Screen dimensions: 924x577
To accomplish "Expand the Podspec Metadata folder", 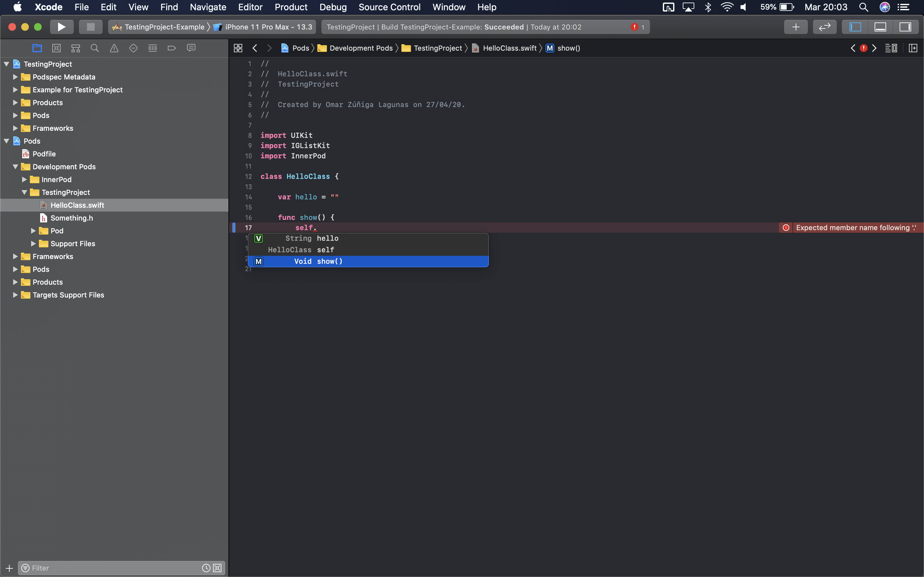I will tap(15, 77).
